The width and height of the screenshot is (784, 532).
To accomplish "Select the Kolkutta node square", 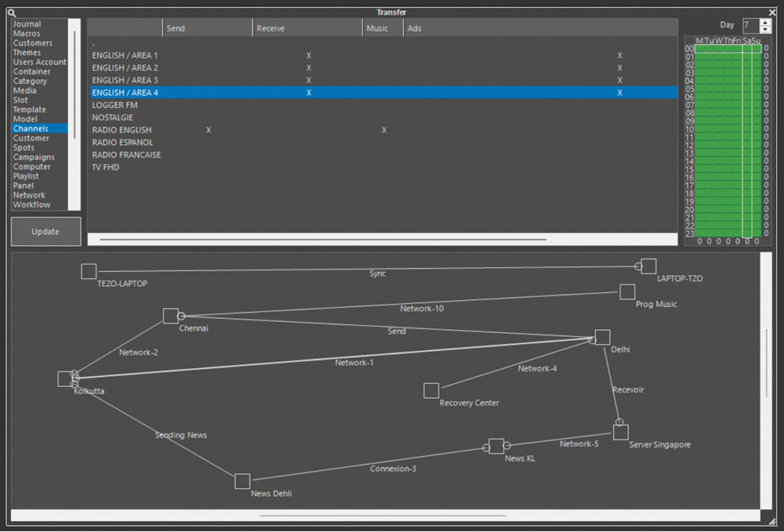I will pyautogui.click(x=65, y=379).
